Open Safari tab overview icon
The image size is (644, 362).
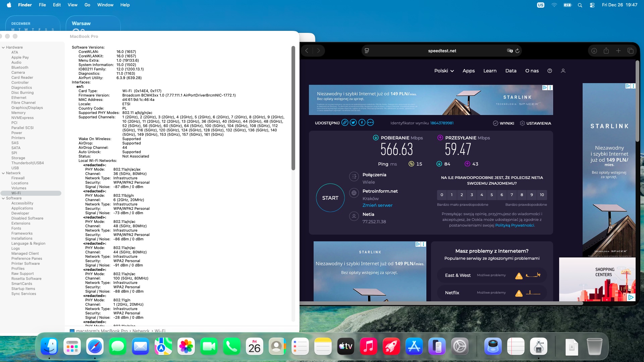click(x=630, y=51)
